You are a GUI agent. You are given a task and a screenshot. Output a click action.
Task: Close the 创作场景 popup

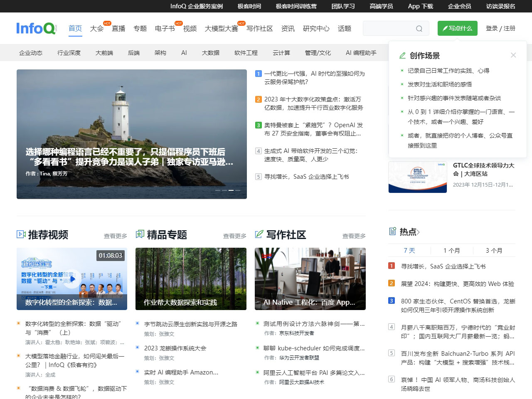coord(514,55)
